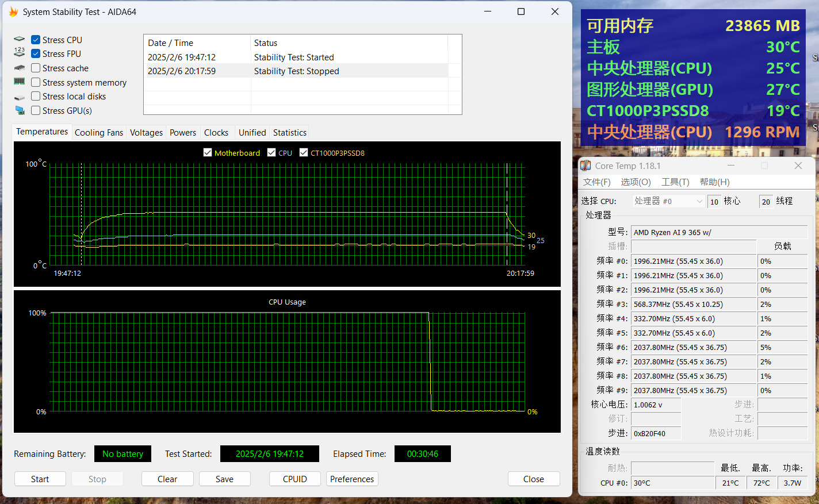819x504 pixels.
Task: Select the Stability Test: Started log row
Action: 296,57
